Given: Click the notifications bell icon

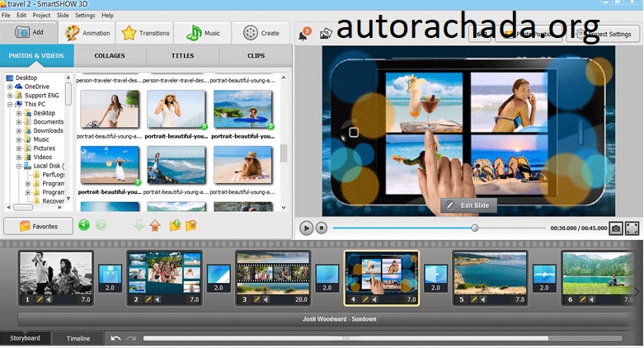Looking at the screenshot, I should [304, 34].
